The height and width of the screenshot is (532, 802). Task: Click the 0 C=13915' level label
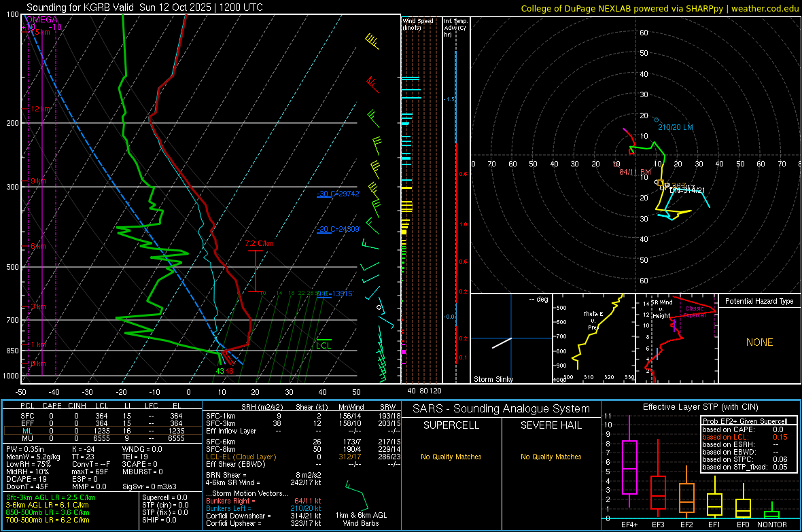coord(335,294)
